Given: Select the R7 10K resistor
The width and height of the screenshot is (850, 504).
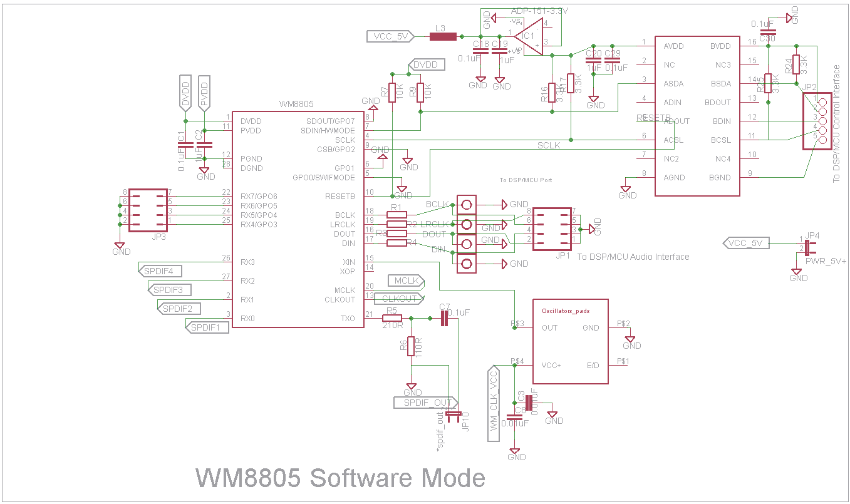Looking at the screenshot, I should [392, 93].
